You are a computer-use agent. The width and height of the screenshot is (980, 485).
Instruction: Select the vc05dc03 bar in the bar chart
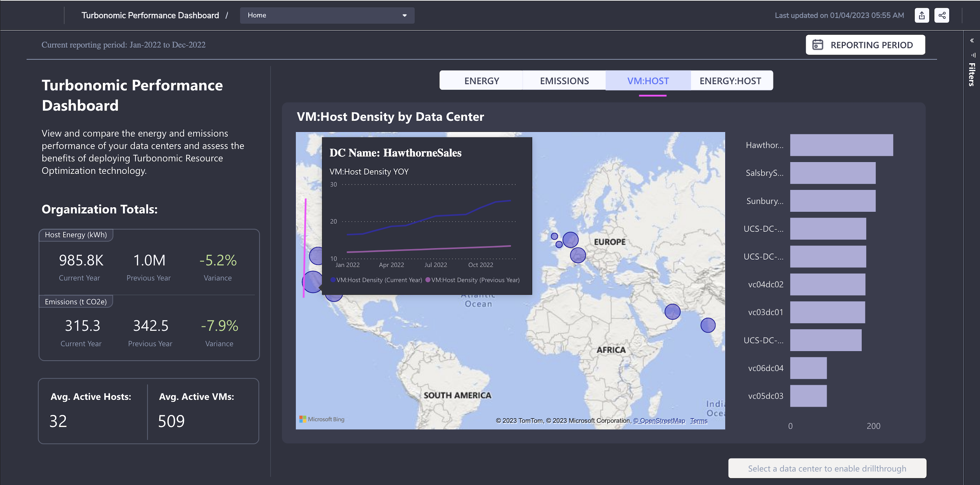tap(808, 396)
